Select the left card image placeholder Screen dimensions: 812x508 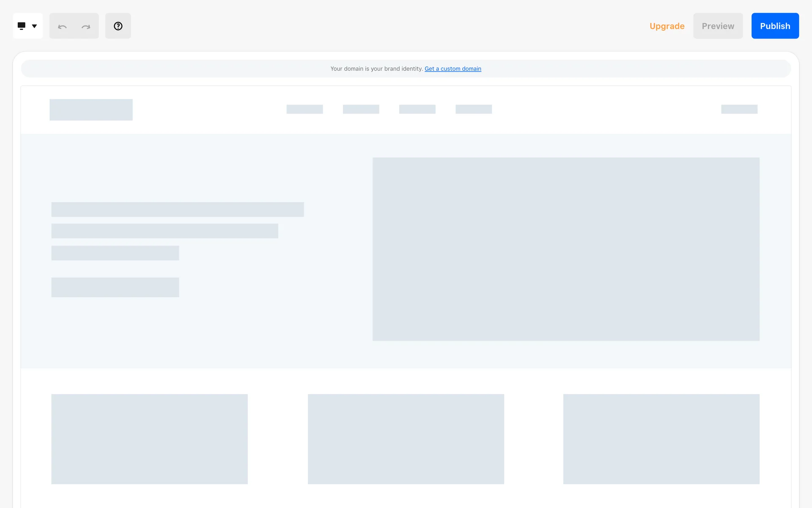click(149, 439)
